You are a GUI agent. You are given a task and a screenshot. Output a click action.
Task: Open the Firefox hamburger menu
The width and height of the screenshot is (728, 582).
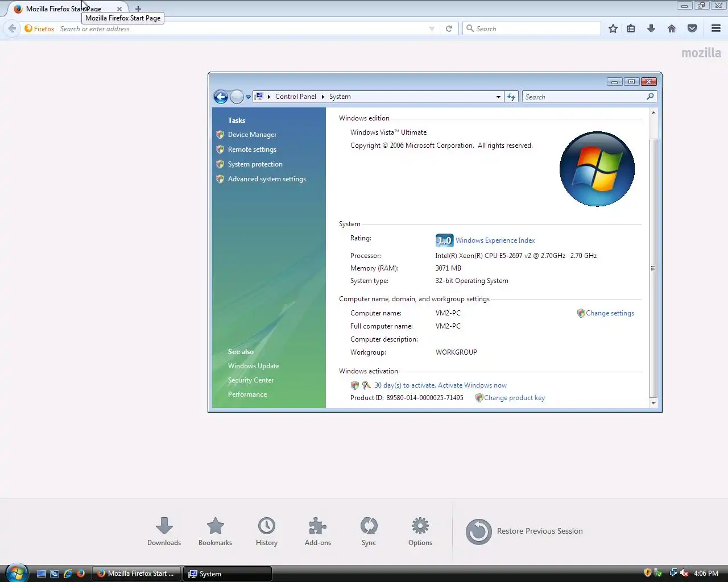(x=716, y=28)
